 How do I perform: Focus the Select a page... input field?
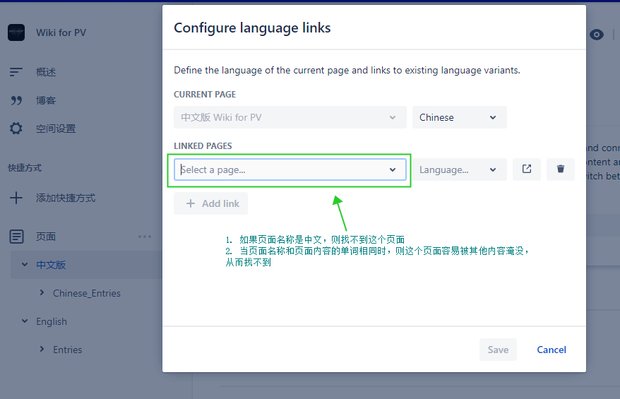[290, 170]
